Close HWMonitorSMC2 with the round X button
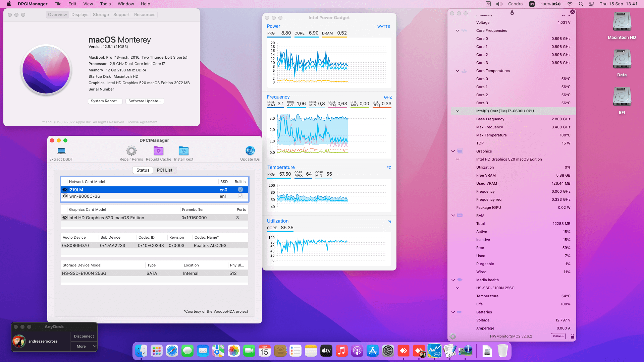644x362 pixels. pos(573,12)
